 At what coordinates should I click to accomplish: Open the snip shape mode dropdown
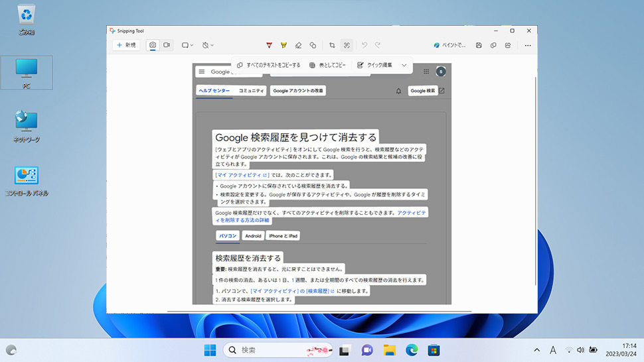(187, 45)
